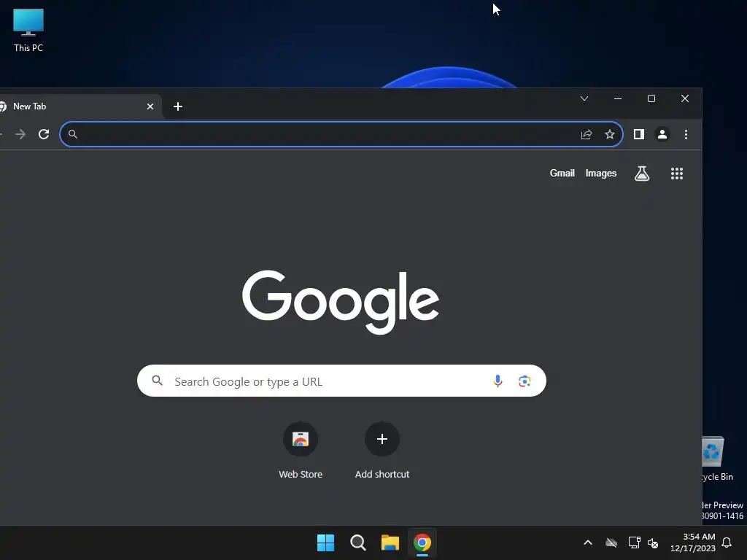
Task: Open Chrome three-dot menu
Action: (686, 134)
